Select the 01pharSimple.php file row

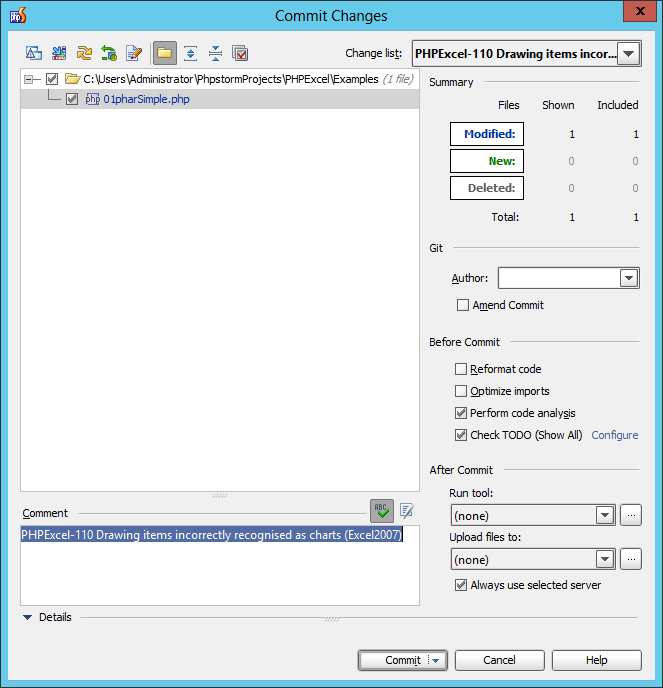click(220, 99)
